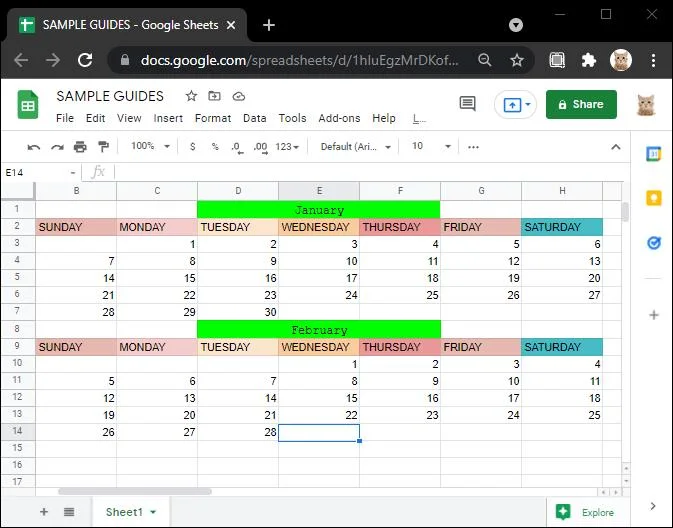The image size is (673, 528).
Task: Open a new browser tab
Action: point(269,25)
